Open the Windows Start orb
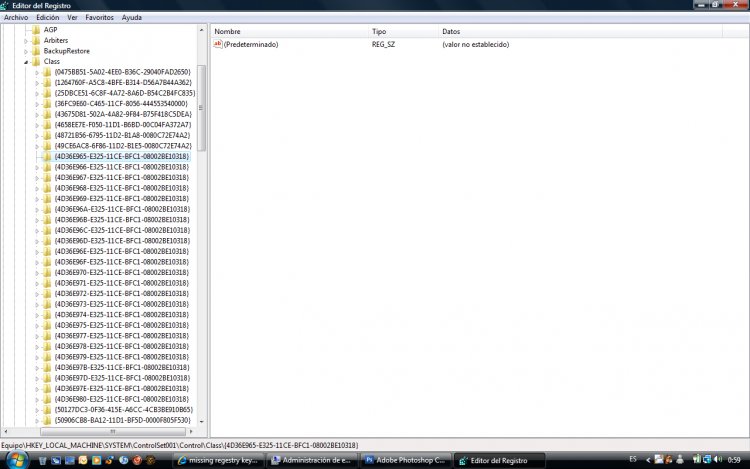The height and width of the screenshot is (469, 750). (x=13, y=460)
